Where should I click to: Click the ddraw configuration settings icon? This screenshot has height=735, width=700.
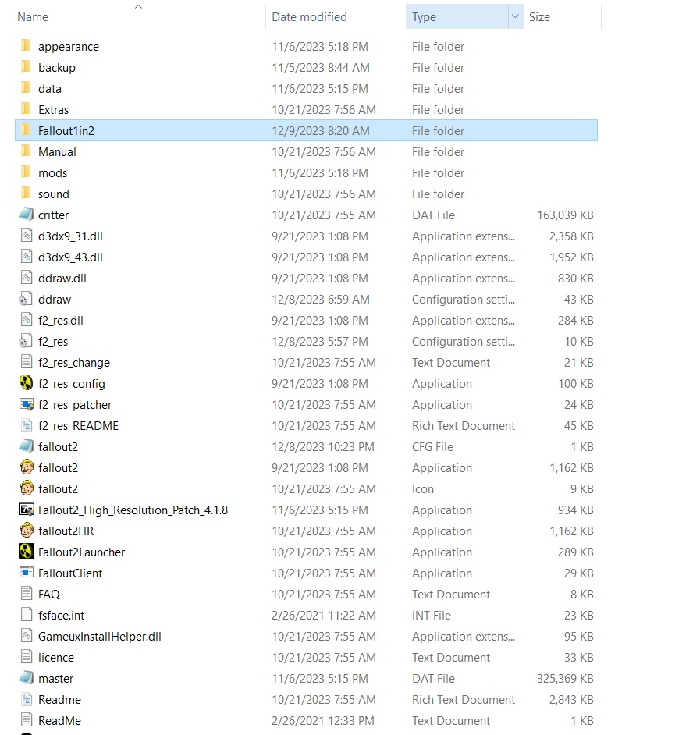[x=26, y=299]
